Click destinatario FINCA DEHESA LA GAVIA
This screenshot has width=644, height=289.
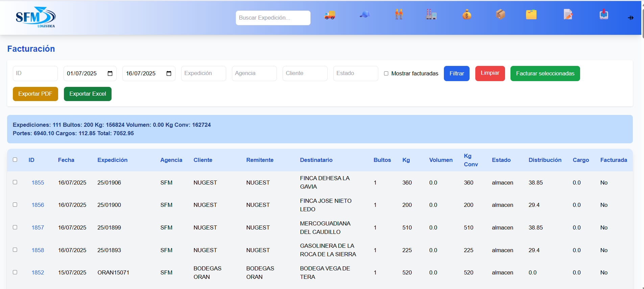(x=325, y=183)
